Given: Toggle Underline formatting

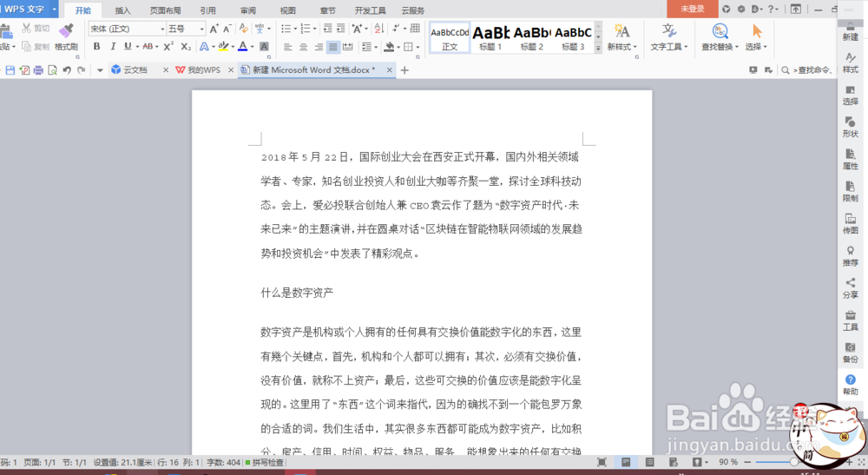Looking at the screenshot, I should tap(128, 47).
